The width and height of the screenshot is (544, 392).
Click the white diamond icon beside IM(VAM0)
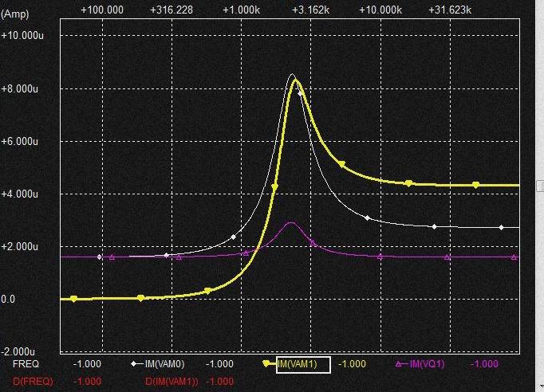pos(134,364)
